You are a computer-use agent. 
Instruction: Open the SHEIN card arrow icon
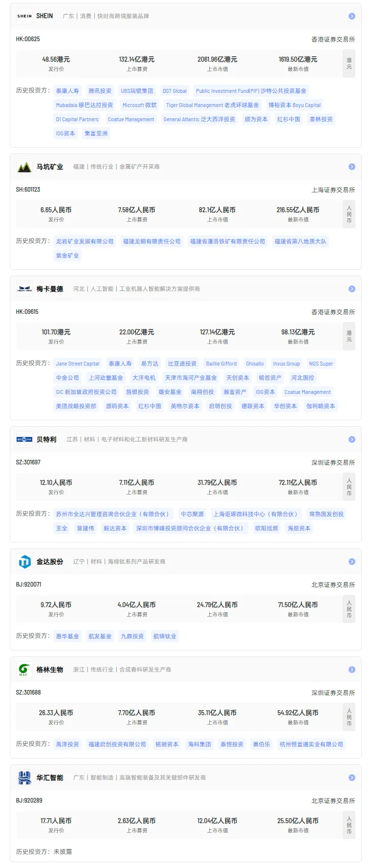[351, 16]
